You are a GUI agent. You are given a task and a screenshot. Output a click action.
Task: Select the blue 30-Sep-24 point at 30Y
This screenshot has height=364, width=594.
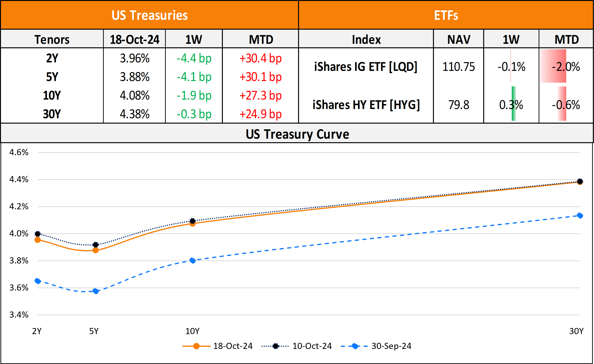580,215
